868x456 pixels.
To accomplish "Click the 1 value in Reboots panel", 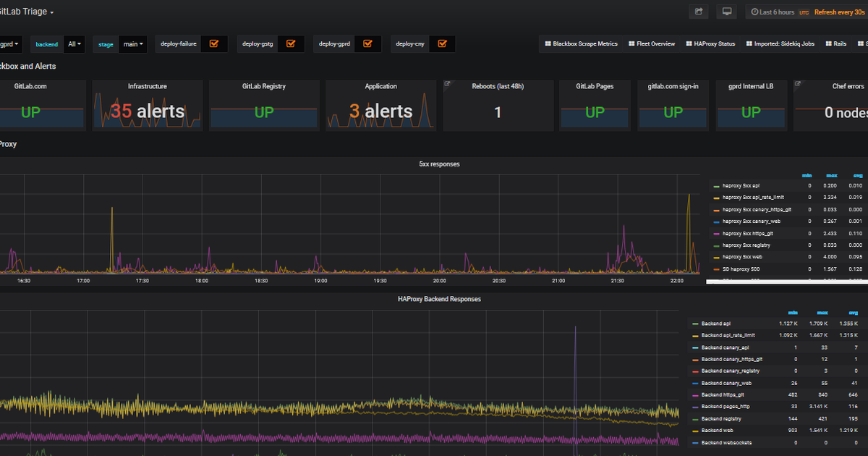I will click(498, 112).
